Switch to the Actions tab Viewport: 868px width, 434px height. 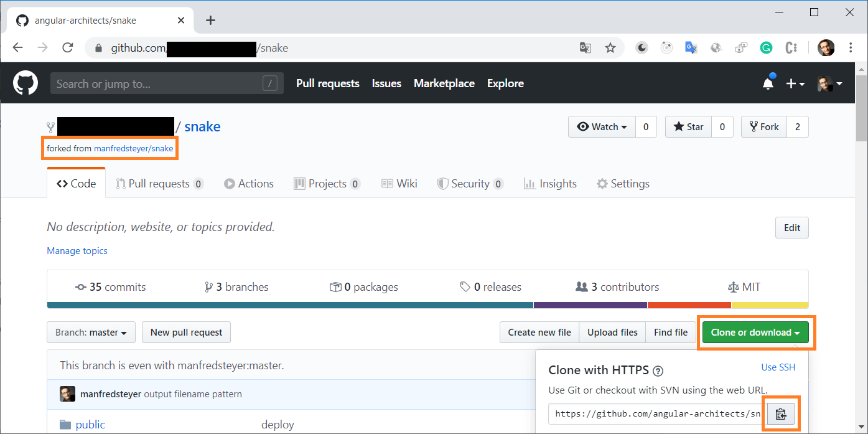point(248,184)
